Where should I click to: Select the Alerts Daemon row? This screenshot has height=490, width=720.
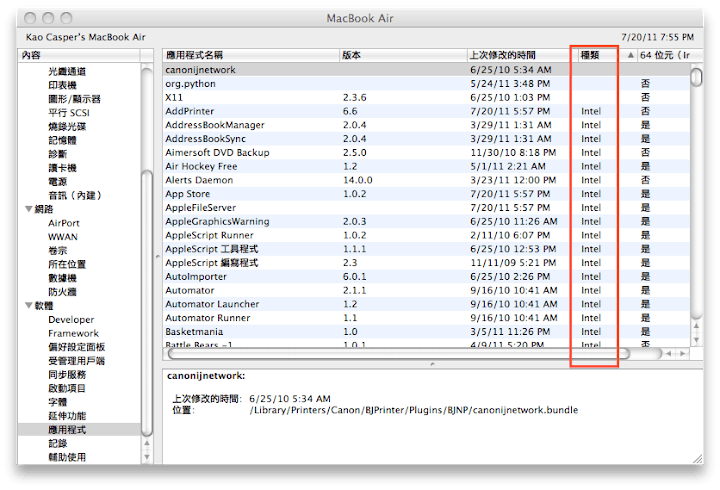426,180
